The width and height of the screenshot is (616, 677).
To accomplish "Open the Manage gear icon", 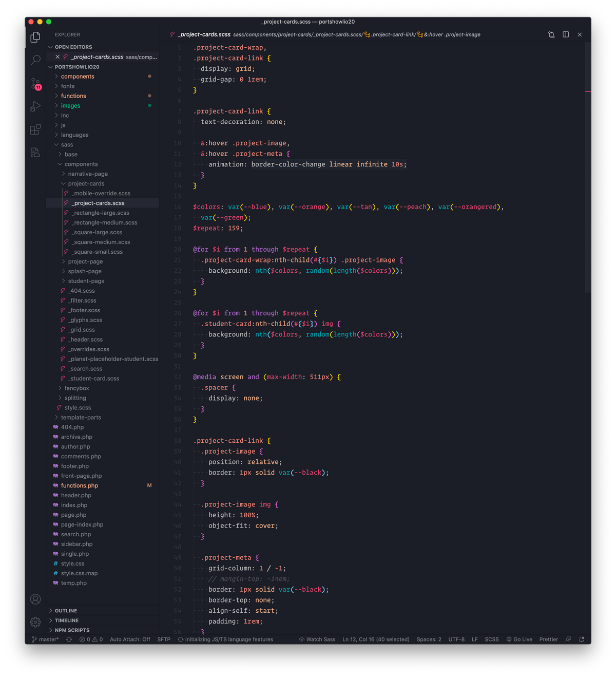I will pyautogui.click(x=35, y=622).
